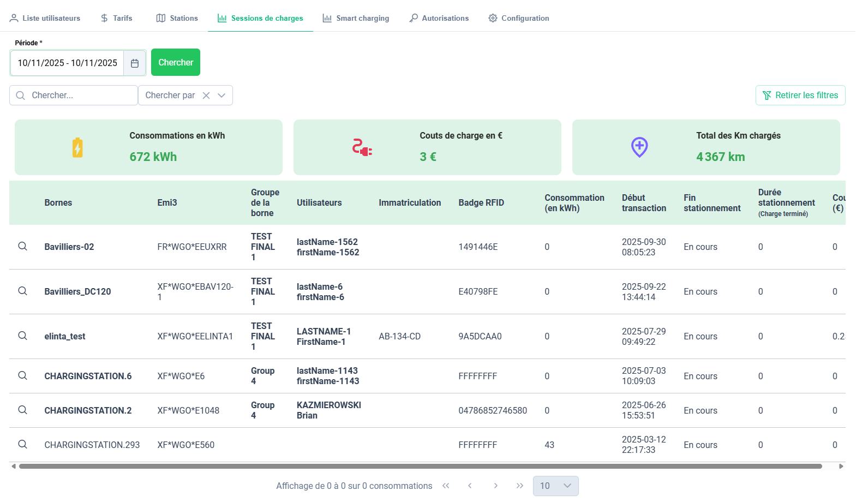Click the magnifier icon beside CHARGINGSTATION.6
This screenshot has width=868, height=502.
pyautogui.click(x=22, y=376)
